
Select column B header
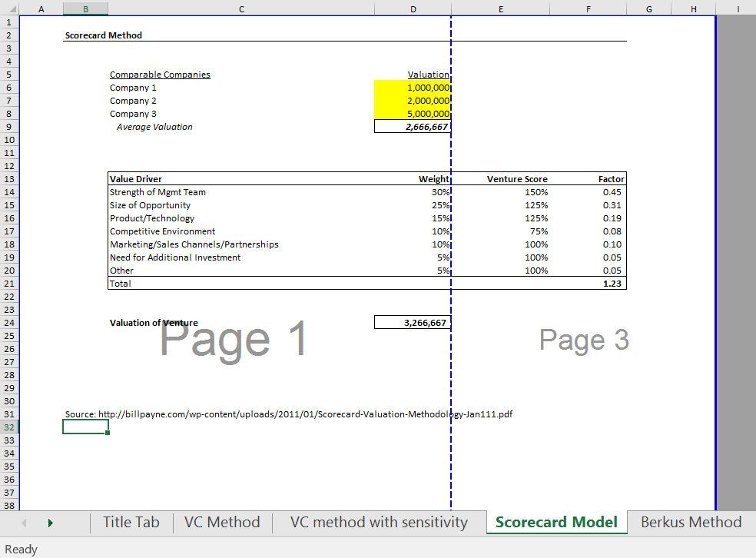click(85, 9)
